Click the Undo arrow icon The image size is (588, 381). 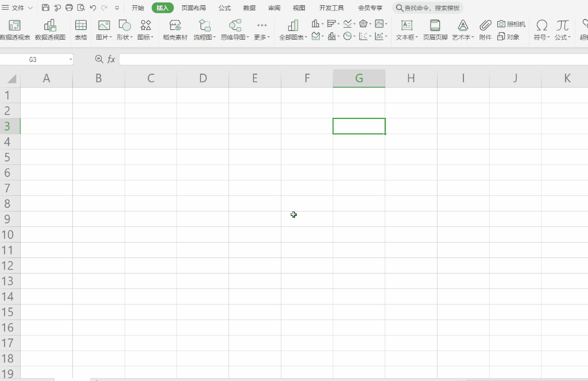[x=93, y=8]
